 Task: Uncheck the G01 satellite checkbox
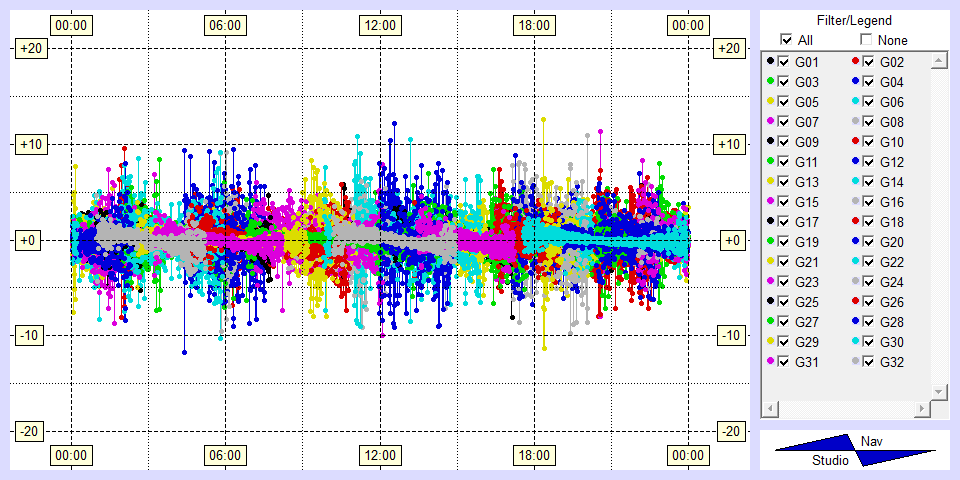coord(784,62)
